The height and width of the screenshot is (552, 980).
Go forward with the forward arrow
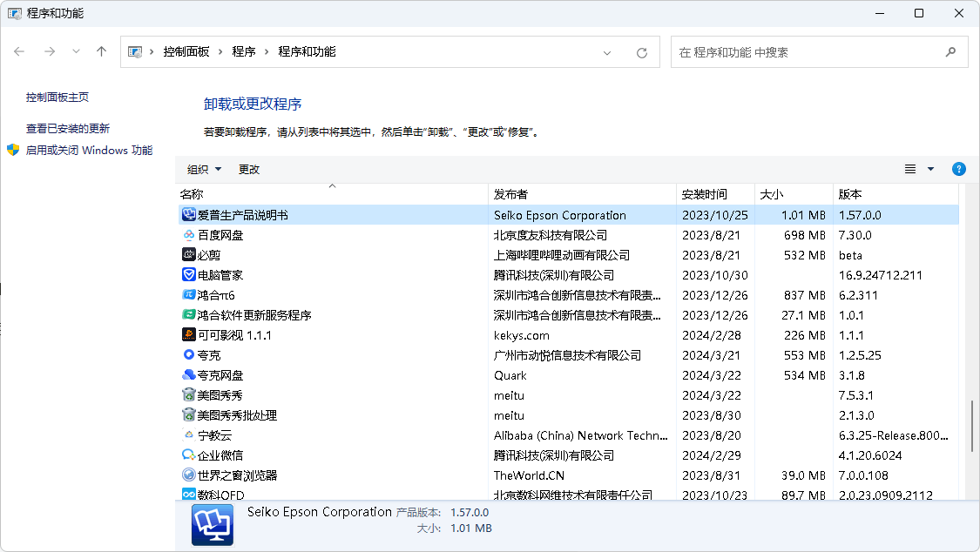coord(50,52)
